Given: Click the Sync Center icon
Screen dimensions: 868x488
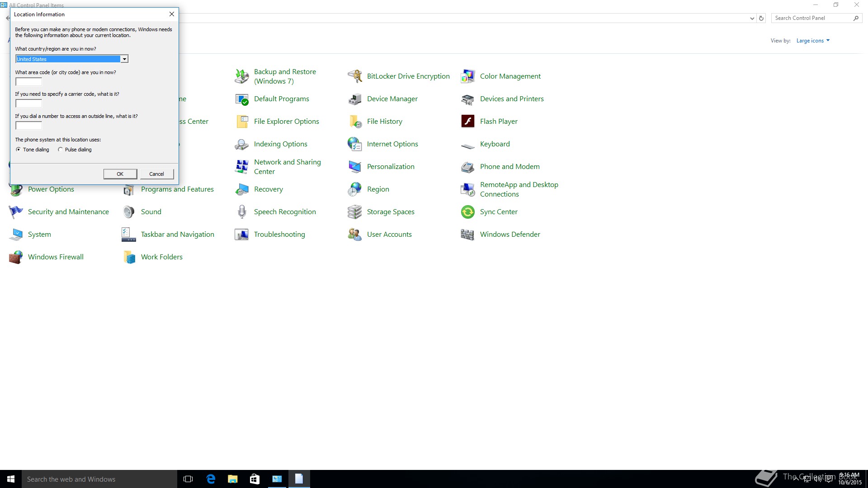Looking at the screenshot, I should point(467,212).
